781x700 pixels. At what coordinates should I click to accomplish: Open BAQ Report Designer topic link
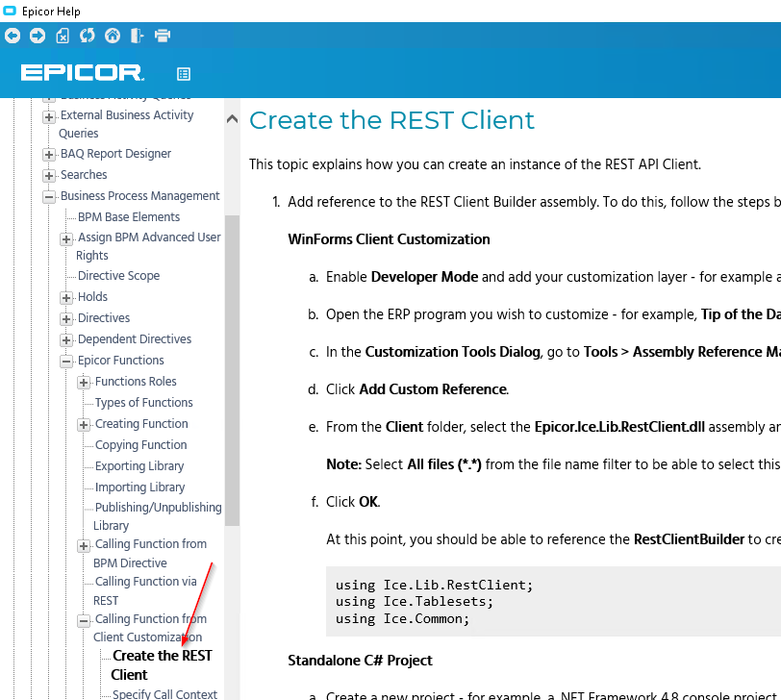point(115,154)
